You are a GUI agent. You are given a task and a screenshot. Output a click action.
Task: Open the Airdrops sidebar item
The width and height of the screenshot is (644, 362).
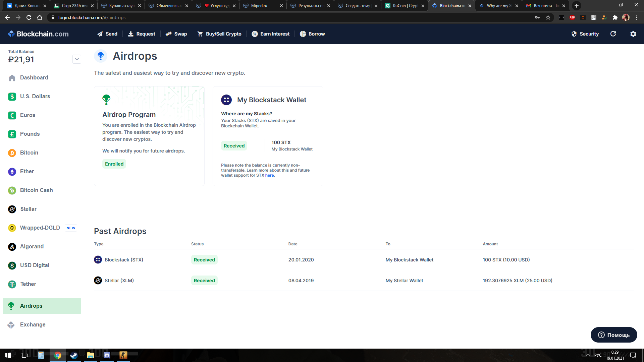click(x=42, y=306)
